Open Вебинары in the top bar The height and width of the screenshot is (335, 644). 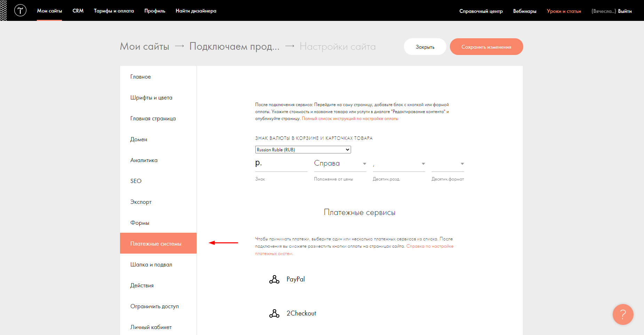525,11
